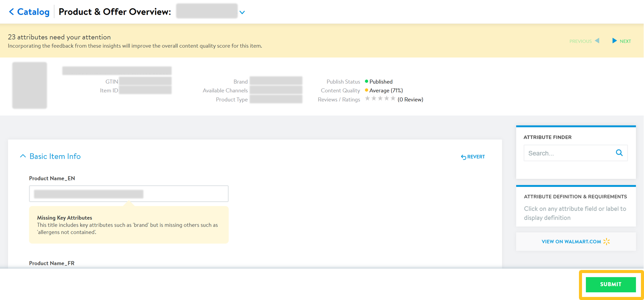Click the ATTRIBUTE DEFINITION & REQUIREMENTS heading

576,196
